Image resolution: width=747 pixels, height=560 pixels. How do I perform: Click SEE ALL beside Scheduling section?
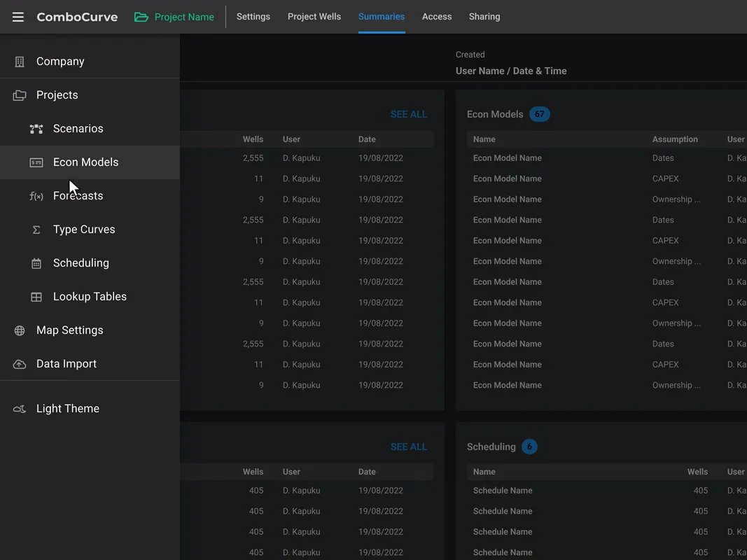[408, 447]
